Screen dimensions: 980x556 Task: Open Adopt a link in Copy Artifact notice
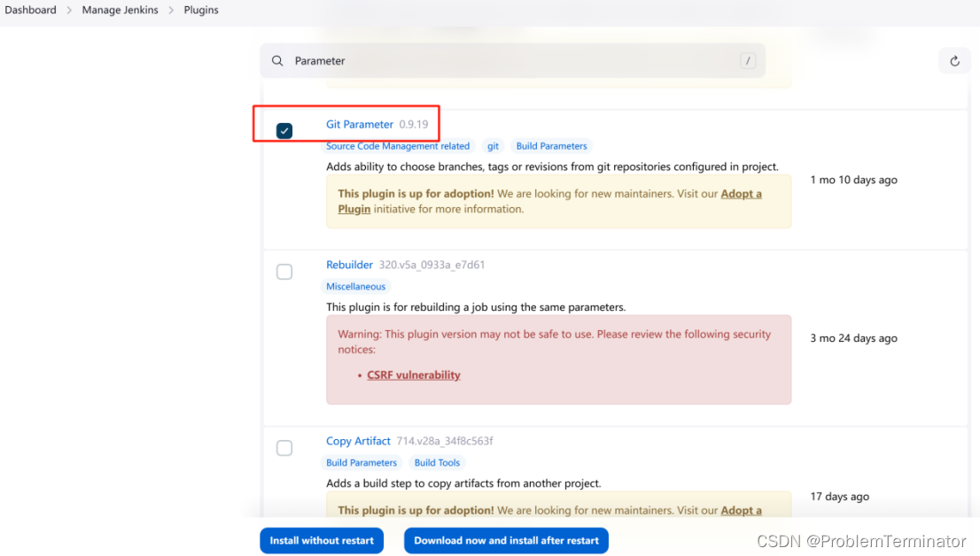[742, 510]
